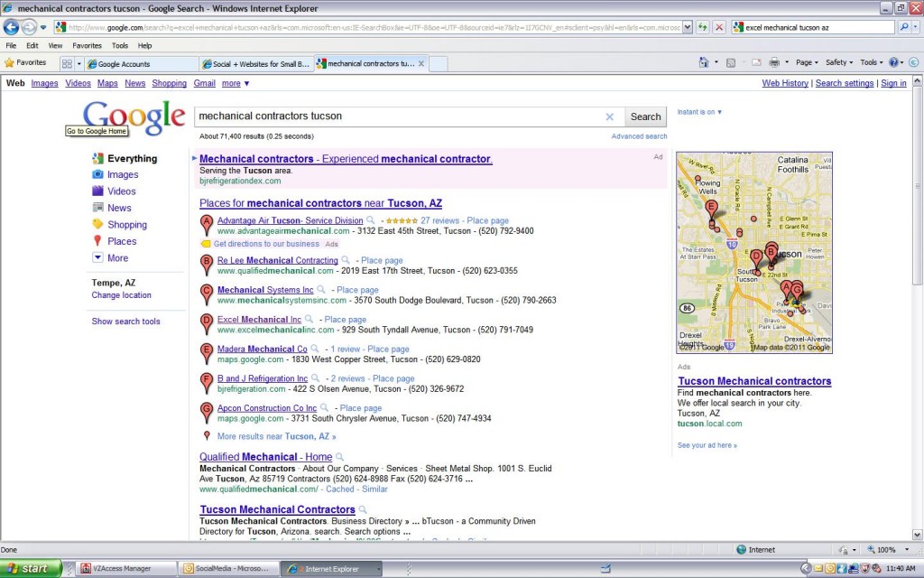Click map pin C beside Mechanical Systems Inc
The image size is (924, 578).
207,294
